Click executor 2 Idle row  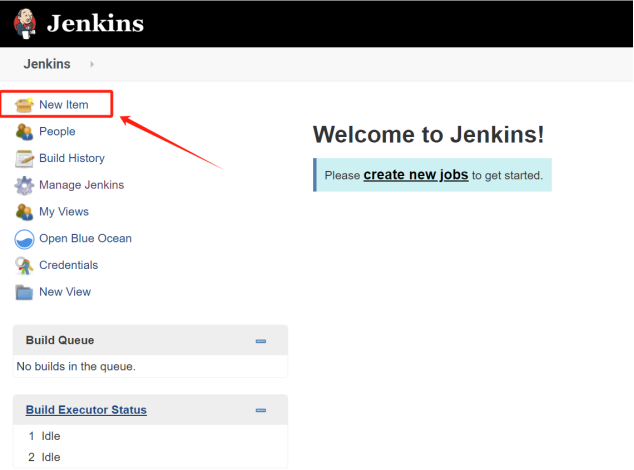150,457
